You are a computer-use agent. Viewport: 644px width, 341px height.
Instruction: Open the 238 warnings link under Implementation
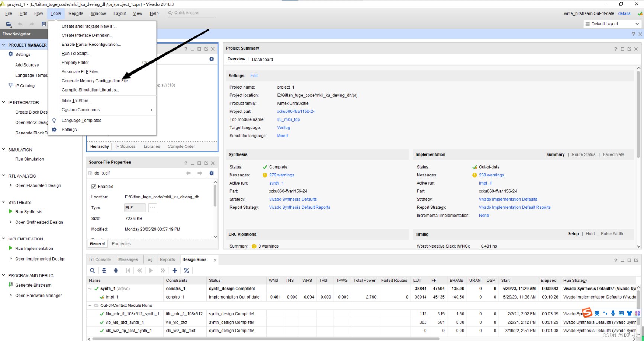pos(491,175)
